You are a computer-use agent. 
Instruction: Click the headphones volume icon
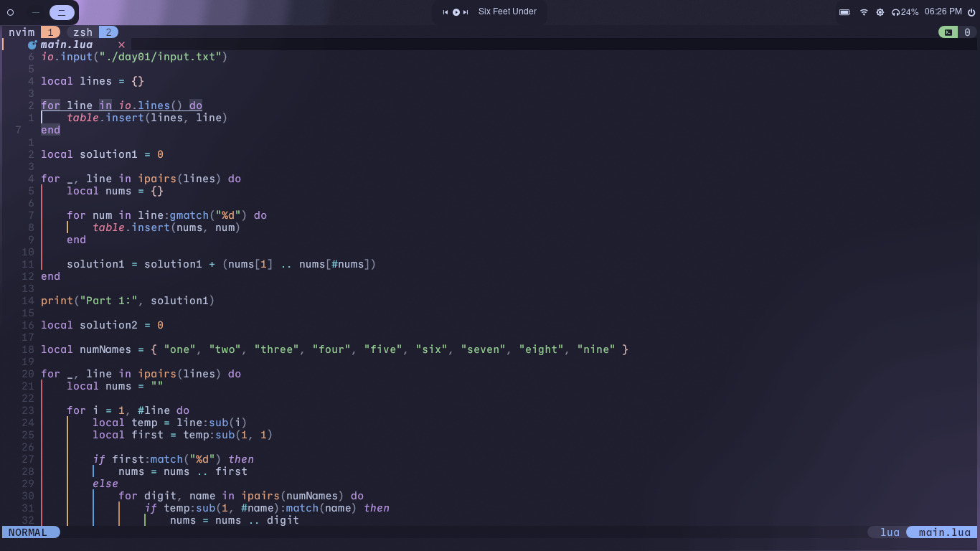click(x=895, y=12)
